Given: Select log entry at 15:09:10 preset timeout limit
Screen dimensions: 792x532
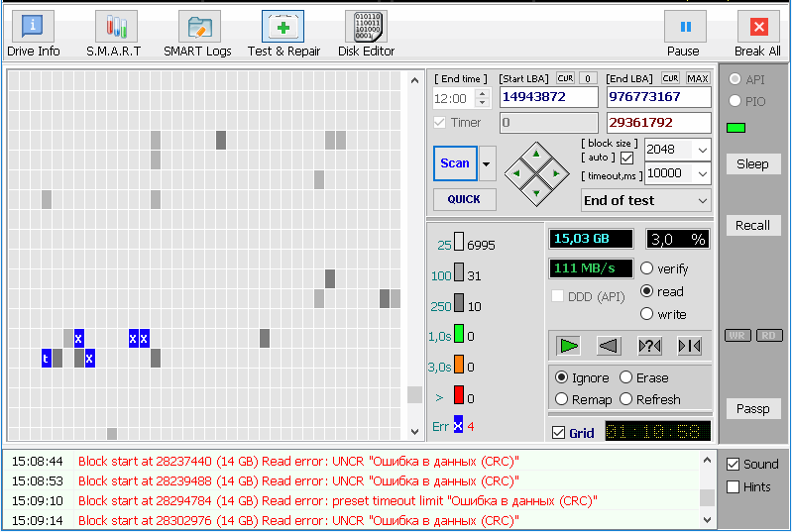Looking at the screenshot, I should [x=351, y=500].
